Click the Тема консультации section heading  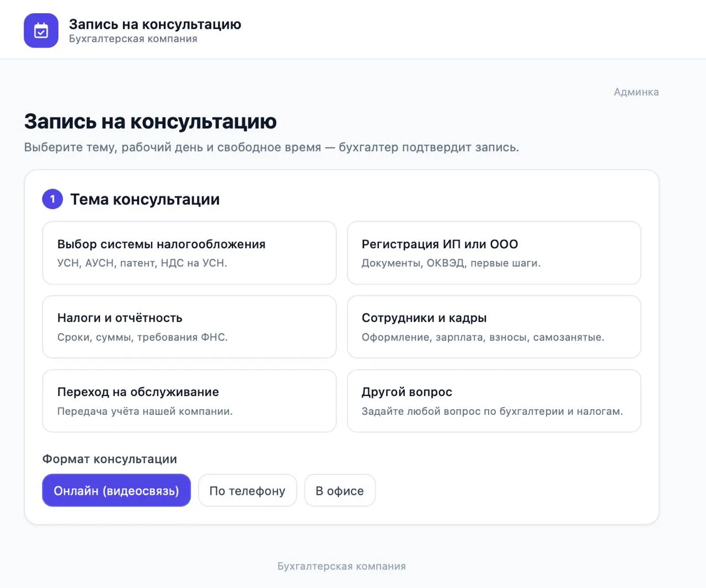click(x=145, y=199)
